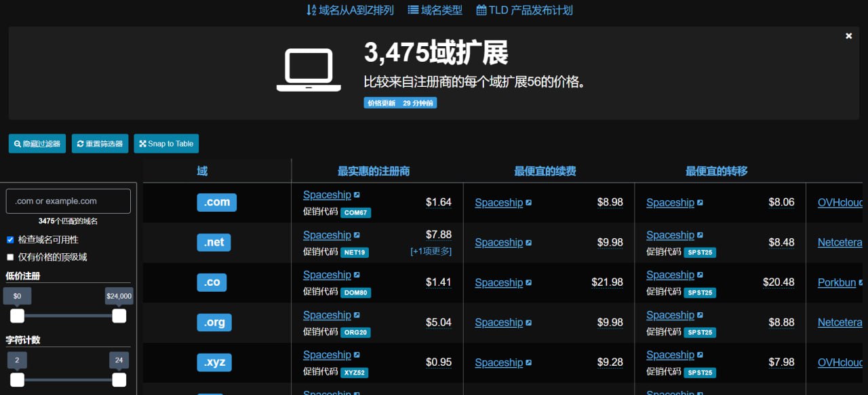Click the A-to-Z sort icon at top
This screenshot has height=395, width=868.
311,10
